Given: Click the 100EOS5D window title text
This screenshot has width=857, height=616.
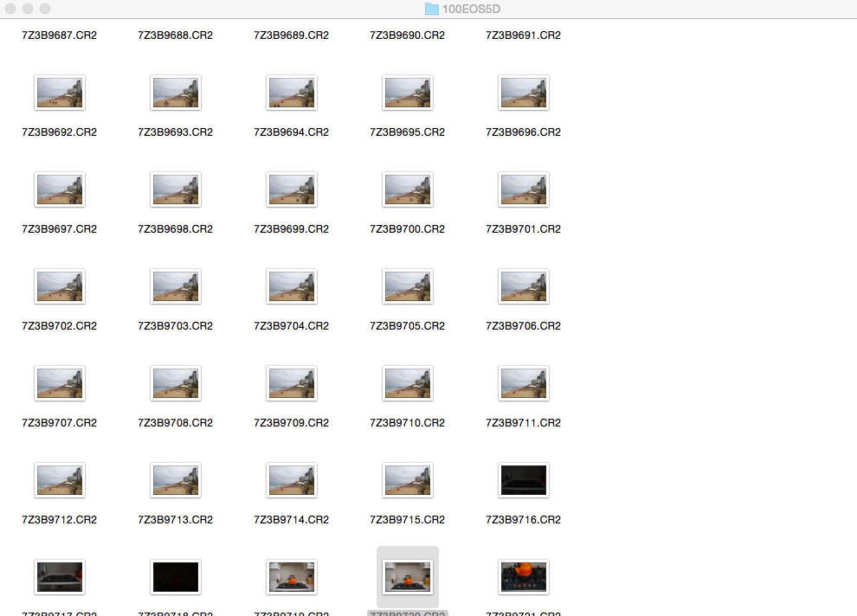Looking at the screenshot, I should pos(471,9).
